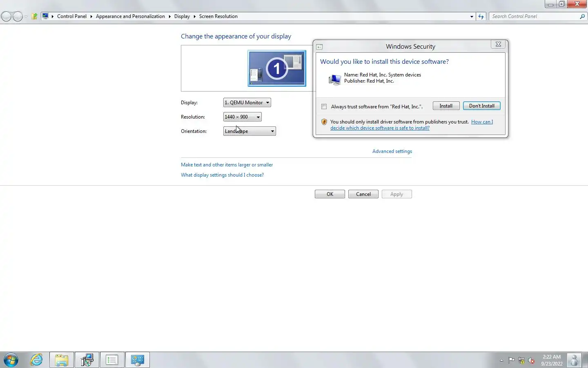Launch Internet Explorer from the taskbar
Image resolution: width=588 pixels, height=368 pixels.
click(37, 360)
